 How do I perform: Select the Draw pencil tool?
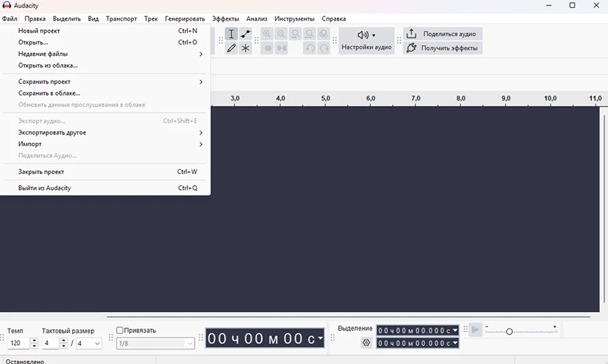pyautogui.click(x=232, y=48)
